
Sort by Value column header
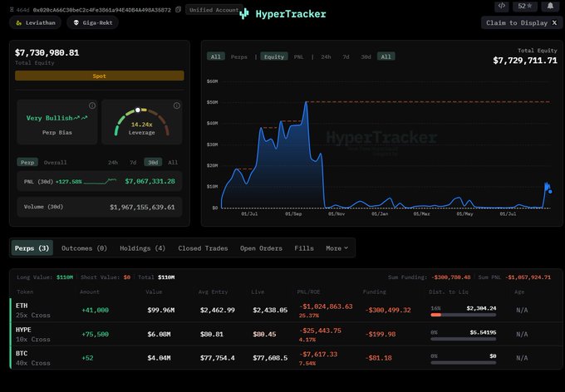pyautogui.click(x=154, y=292)
